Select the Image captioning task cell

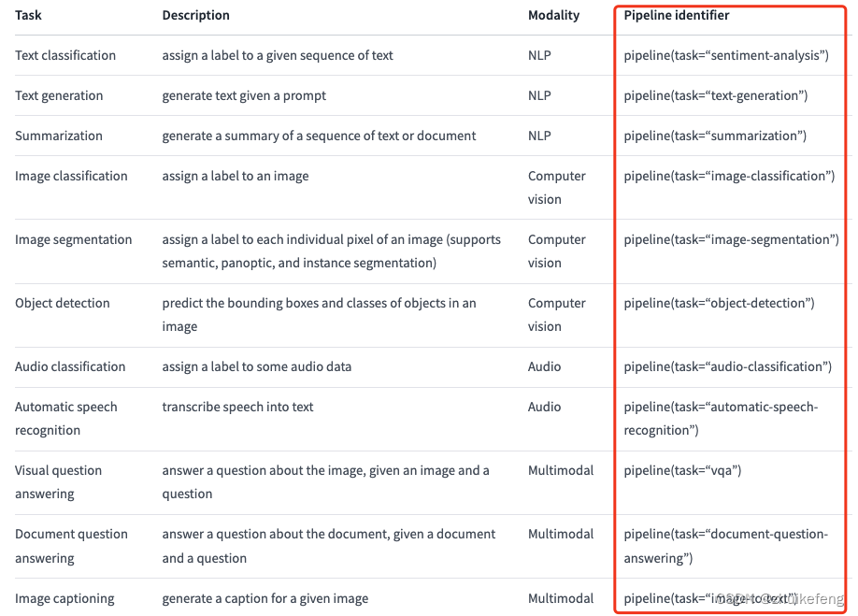[64, 598]
